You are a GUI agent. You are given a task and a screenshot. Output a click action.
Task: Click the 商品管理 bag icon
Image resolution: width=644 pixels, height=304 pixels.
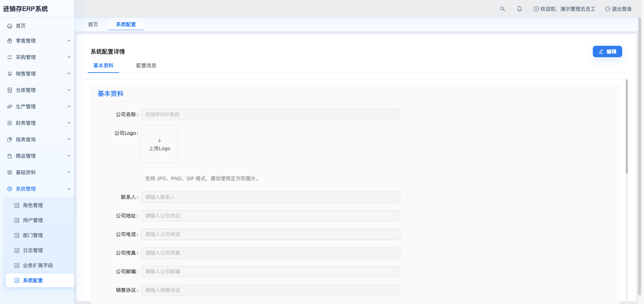click(10, 156)
